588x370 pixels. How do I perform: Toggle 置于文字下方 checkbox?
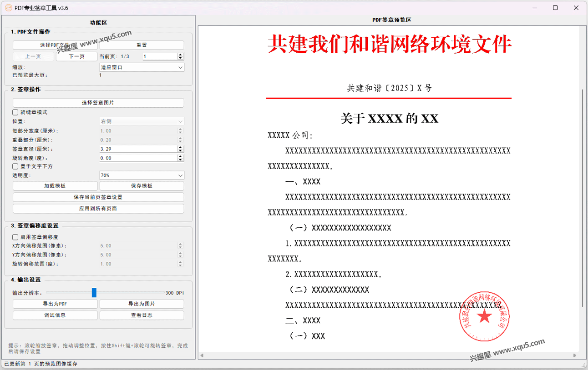tap(15, 166)
